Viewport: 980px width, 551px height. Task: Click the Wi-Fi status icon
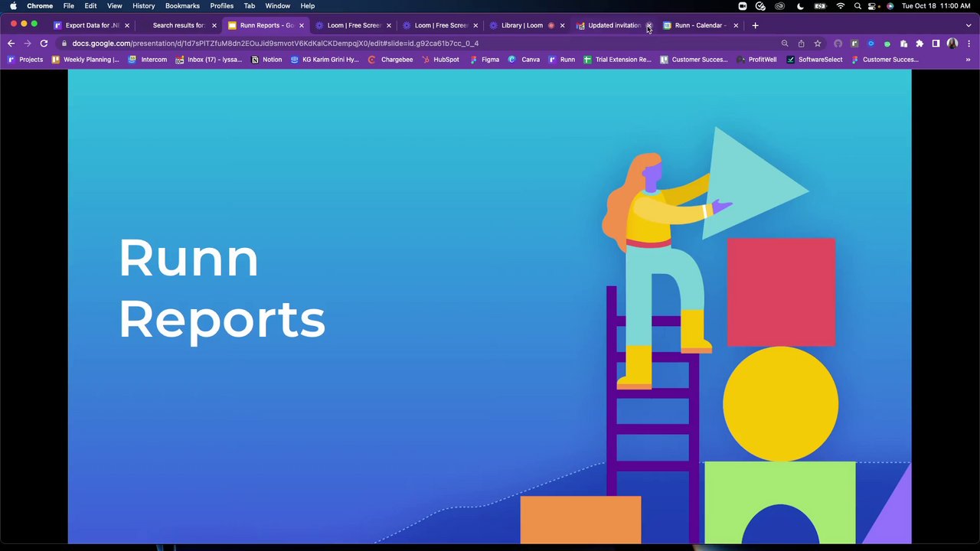[x=841, y=6]
